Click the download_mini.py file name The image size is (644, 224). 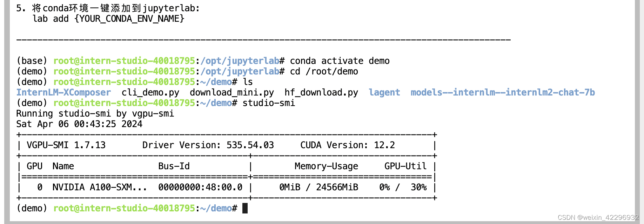[232, 92]
